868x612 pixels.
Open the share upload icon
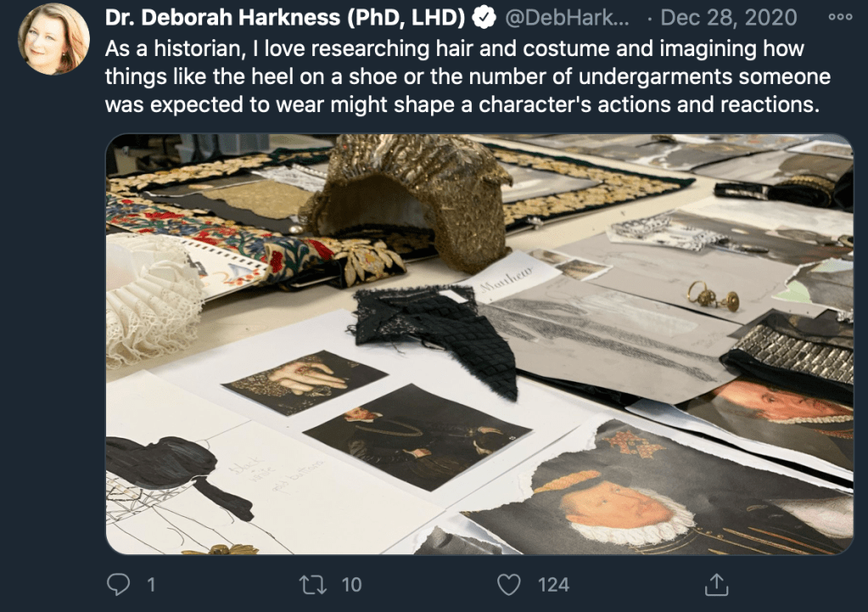coord(716,584)
